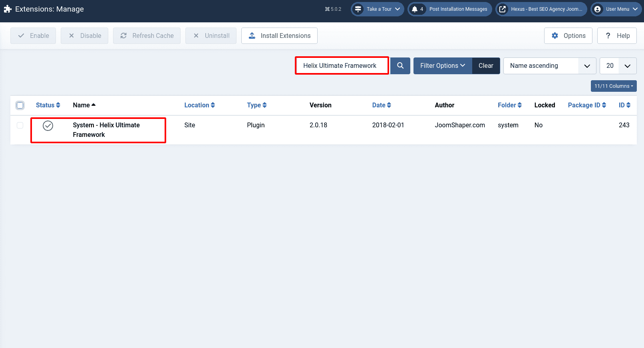644x348 pixels.
Task: Click the puzzle piece Extensions icon
Action: [8, 9]
